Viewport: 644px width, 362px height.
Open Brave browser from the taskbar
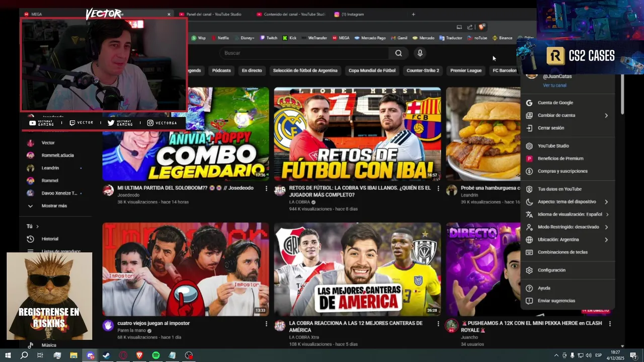pyautogui.click(x=139, y=355)
